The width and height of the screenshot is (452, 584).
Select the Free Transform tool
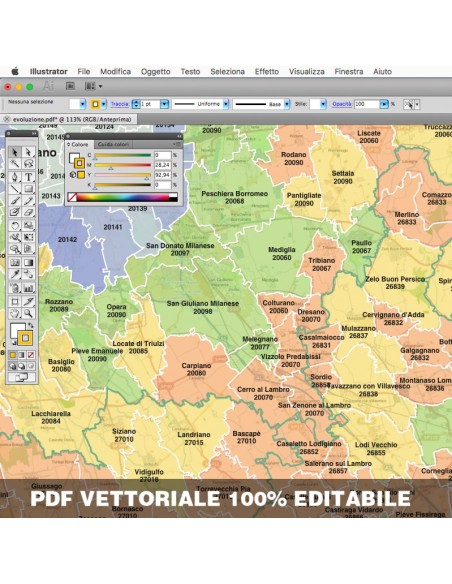pyautogui.click(x=29, y=237)
